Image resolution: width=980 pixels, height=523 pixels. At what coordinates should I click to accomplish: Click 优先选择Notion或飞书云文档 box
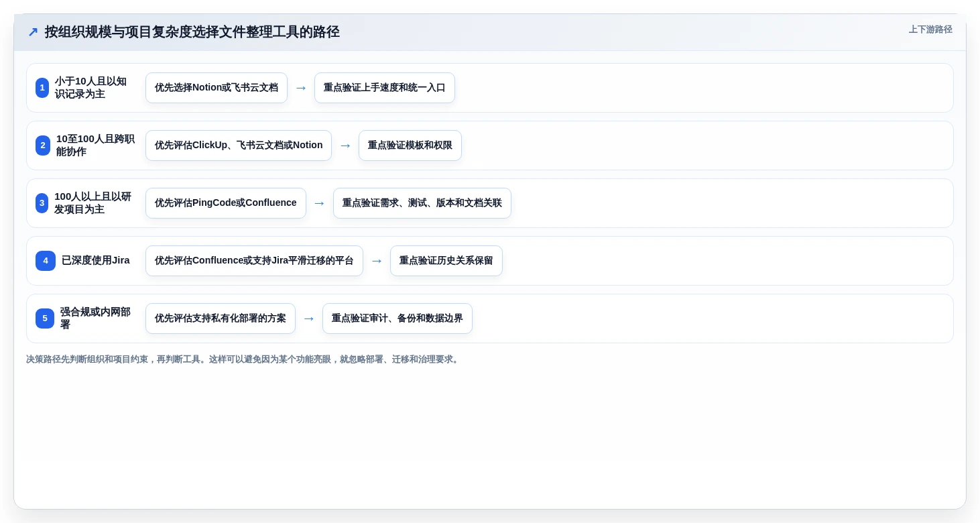217,88
